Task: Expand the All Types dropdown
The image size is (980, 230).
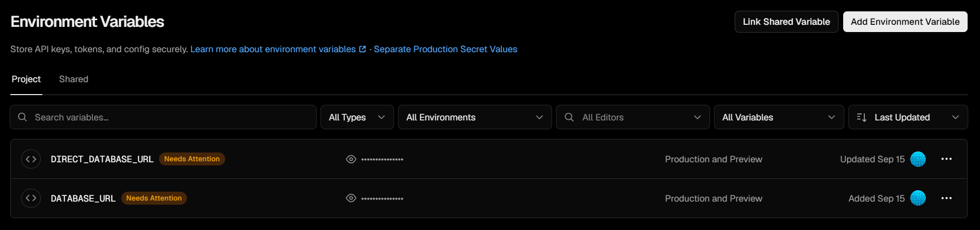Action: (x=357, y=117)
